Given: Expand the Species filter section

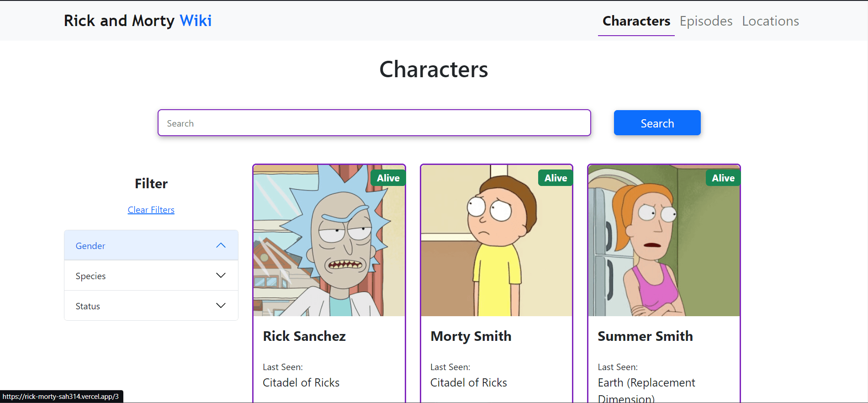Looking at the screenshot, I should click(91, 276).
